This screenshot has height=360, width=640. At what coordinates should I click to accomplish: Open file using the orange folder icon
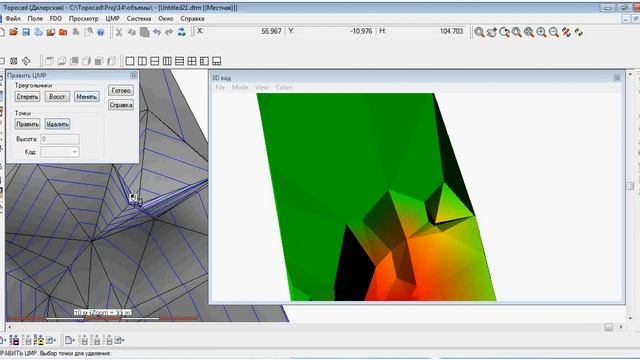(13, 32)
